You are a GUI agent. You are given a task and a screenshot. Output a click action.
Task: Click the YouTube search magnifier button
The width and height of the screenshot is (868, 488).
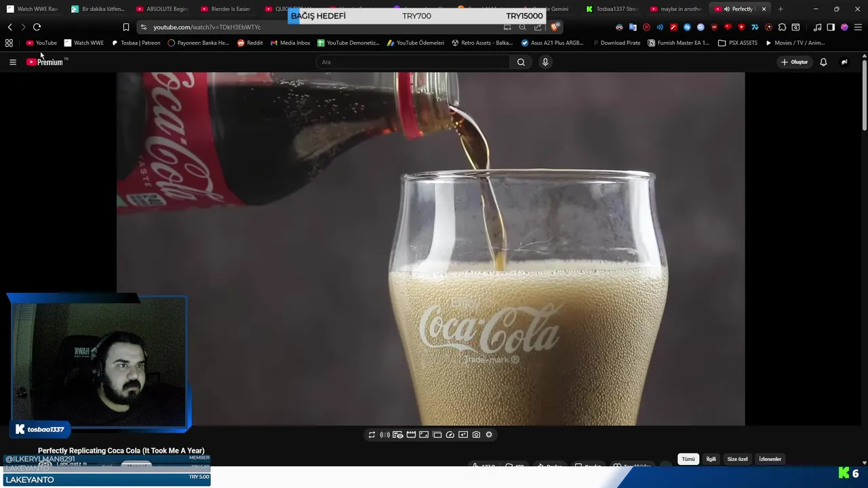521,62
